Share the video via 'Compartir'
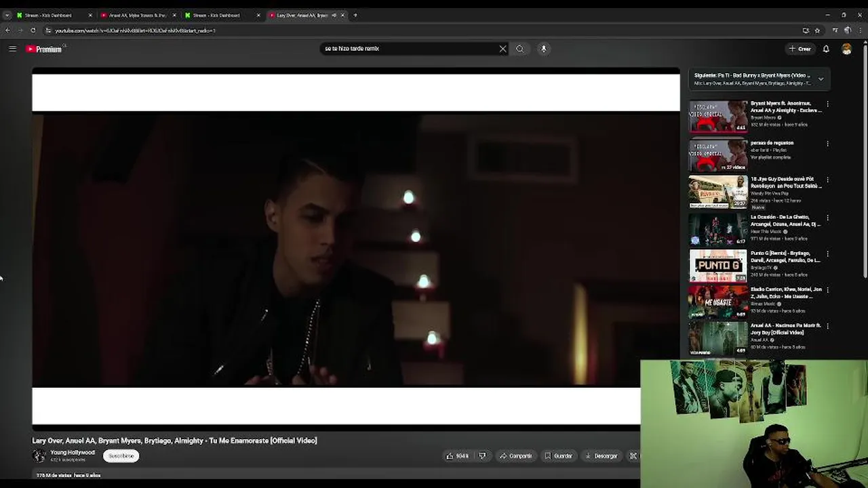Viewport: 868px width, 488px height. point(515,456)
